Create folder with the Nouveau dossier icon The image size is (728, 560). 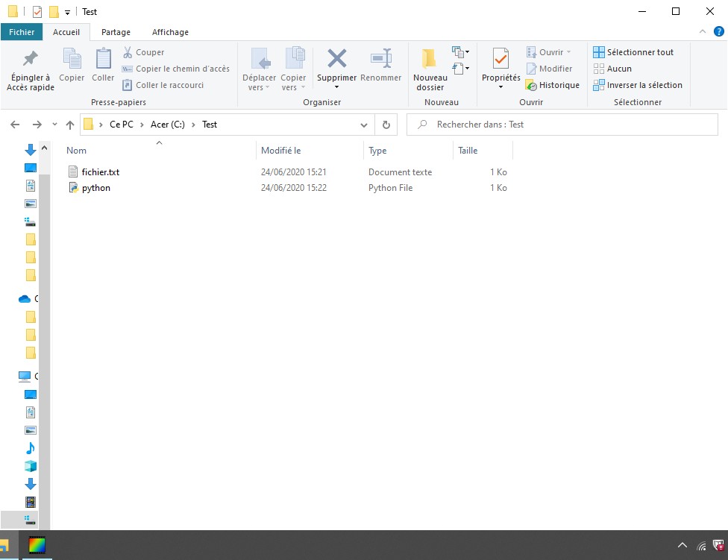429,60
